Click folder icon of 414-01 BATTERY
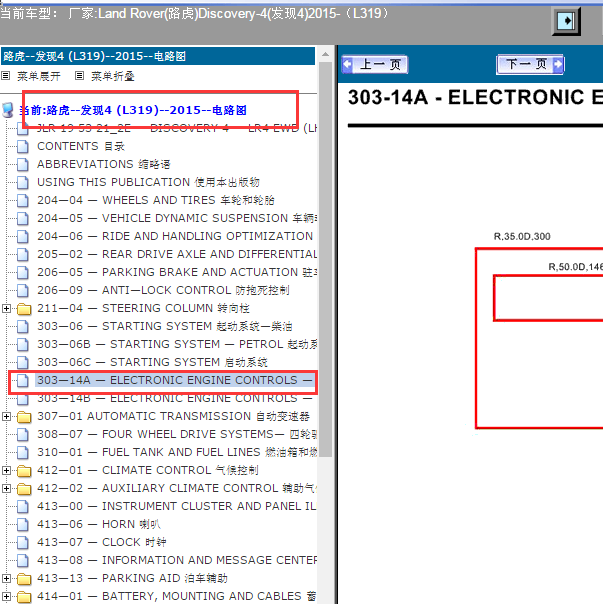Screen dimensions: 603x604 point(24,597)
